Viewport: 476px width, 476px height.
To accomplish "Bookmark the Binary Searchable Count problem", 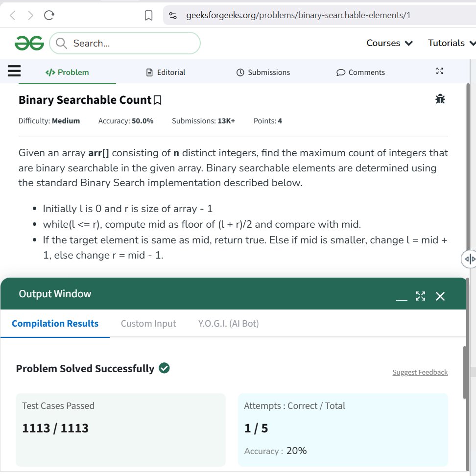I will (x=158, y=100).
